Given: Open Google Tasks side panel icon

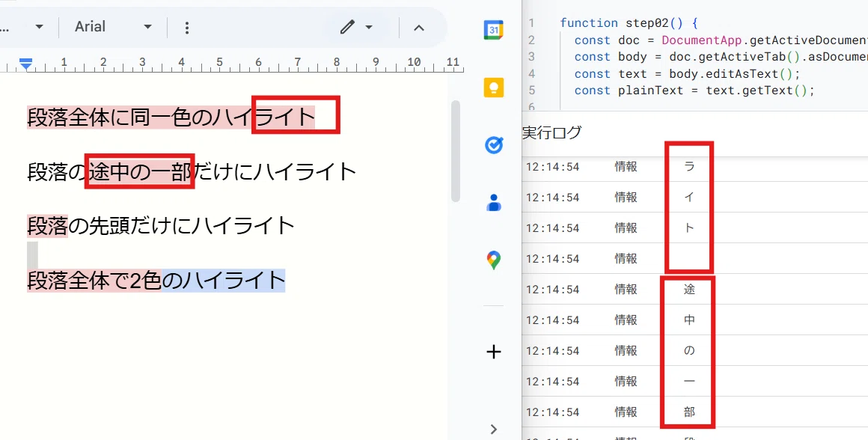Looking at the screenshot, I should pyautogui.click(x=493, y=145).
